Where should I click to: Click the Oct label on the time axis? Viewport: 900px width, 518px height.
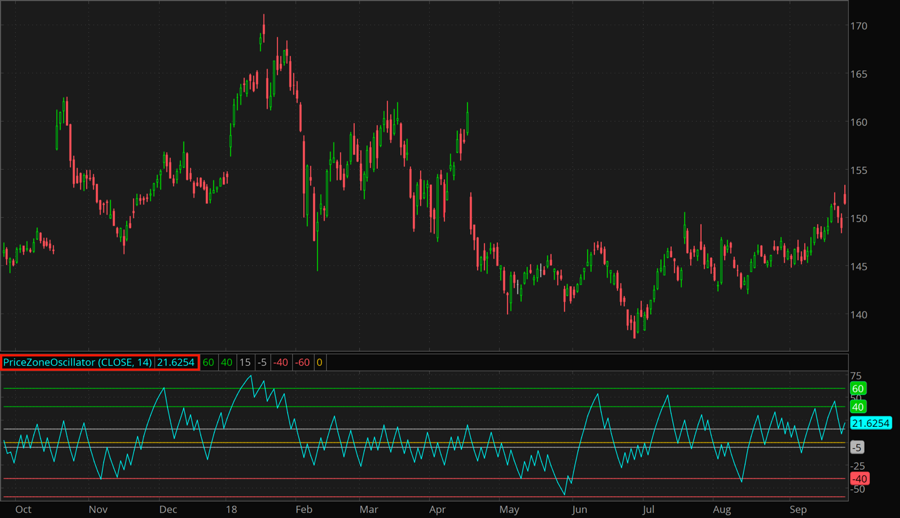24,509
